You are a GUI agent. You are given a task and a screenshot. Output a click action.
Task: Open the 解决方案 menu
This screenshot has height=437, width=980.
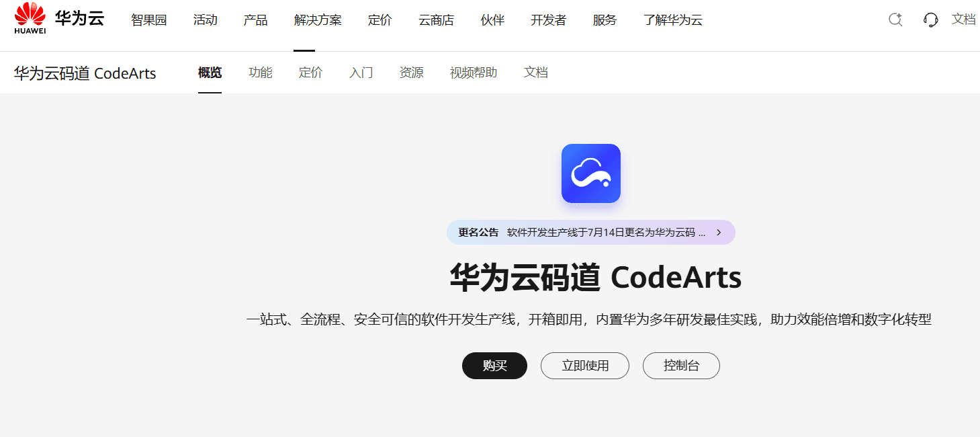(x=318, y=20)
